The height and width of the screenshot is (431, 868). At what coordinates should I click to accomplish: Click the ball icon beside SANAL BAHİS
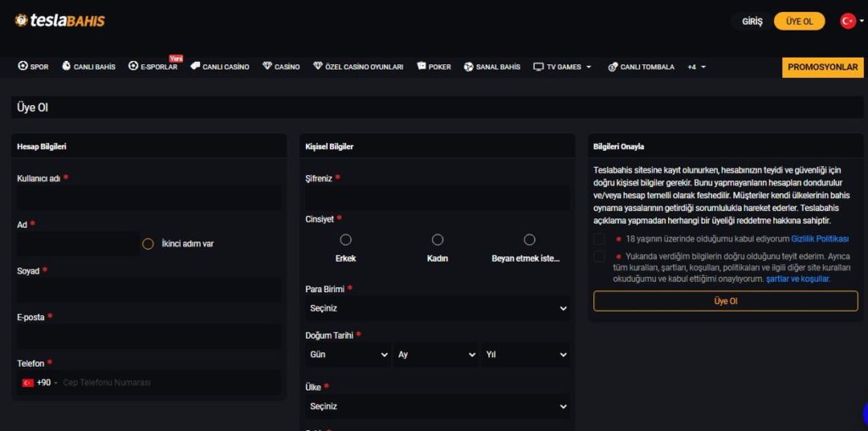coord(468,67)
